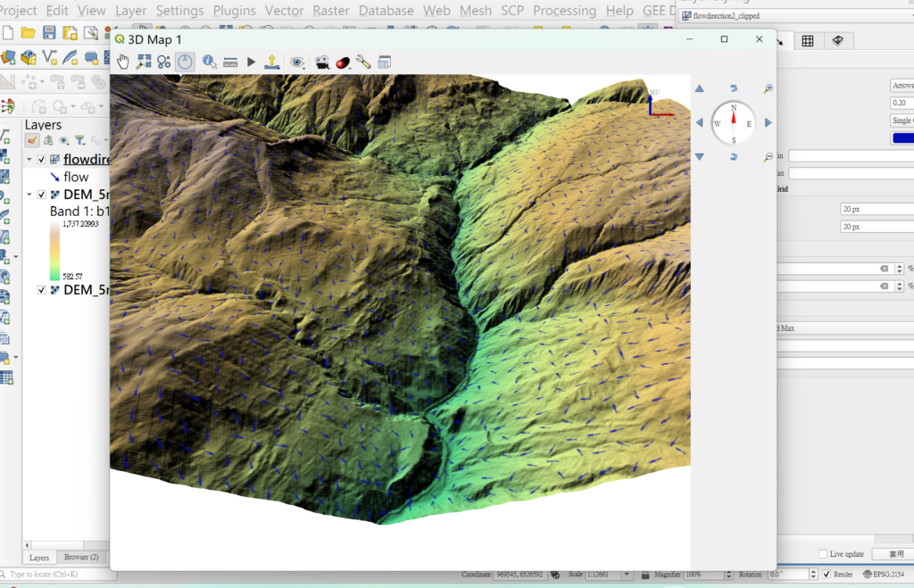Image resolution: width=914 pixels, height=588 pixels.
Task: Click the zoom in magnifier near compass
Action: (769, 89)
